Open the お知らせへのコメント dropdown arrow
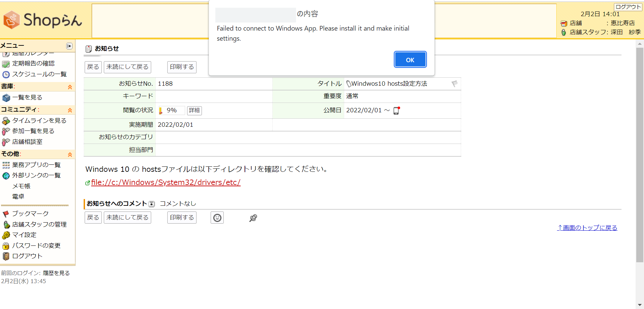 point(152,203)
